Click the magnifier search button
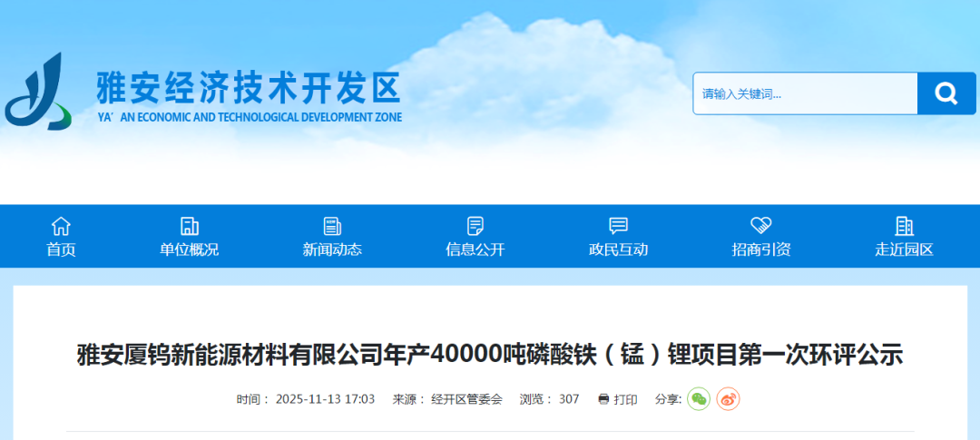Viewport: 980px width, 440px height. click(946, 93)
